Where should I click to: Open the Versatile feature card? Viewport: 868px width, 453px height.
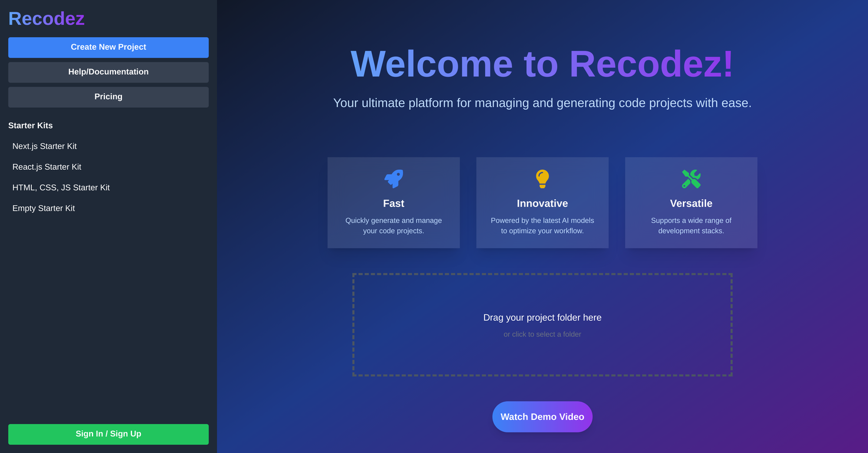pos(691,202)
